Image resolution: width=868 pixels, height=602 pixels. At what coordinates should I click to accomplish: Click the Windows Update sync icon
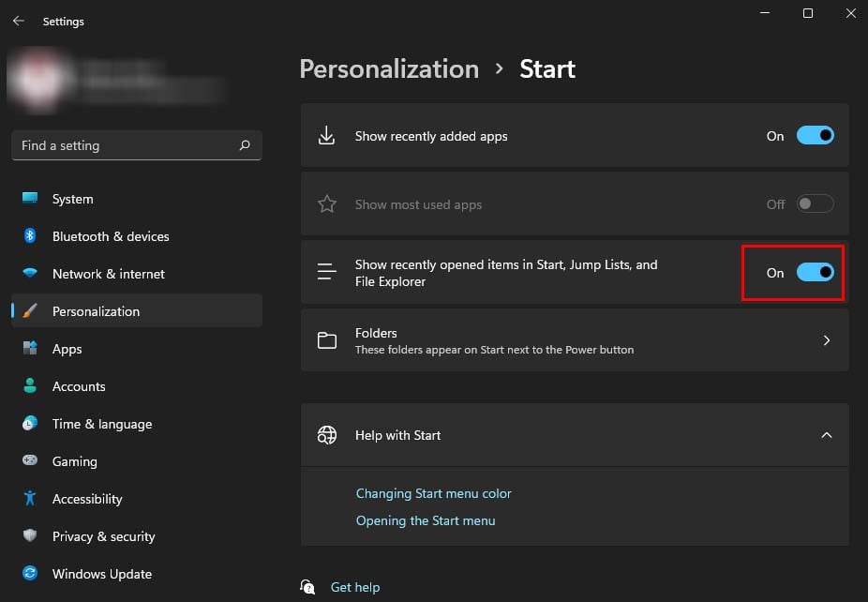[x=30, y=574]
